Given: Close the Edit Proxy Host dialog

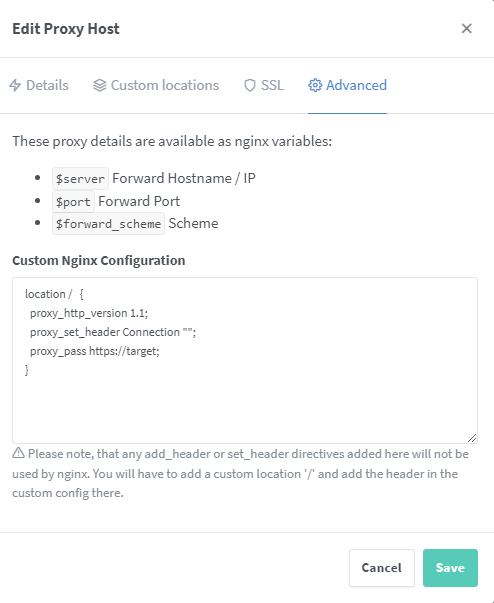Looking at the screenshot, I should [466, 28].
